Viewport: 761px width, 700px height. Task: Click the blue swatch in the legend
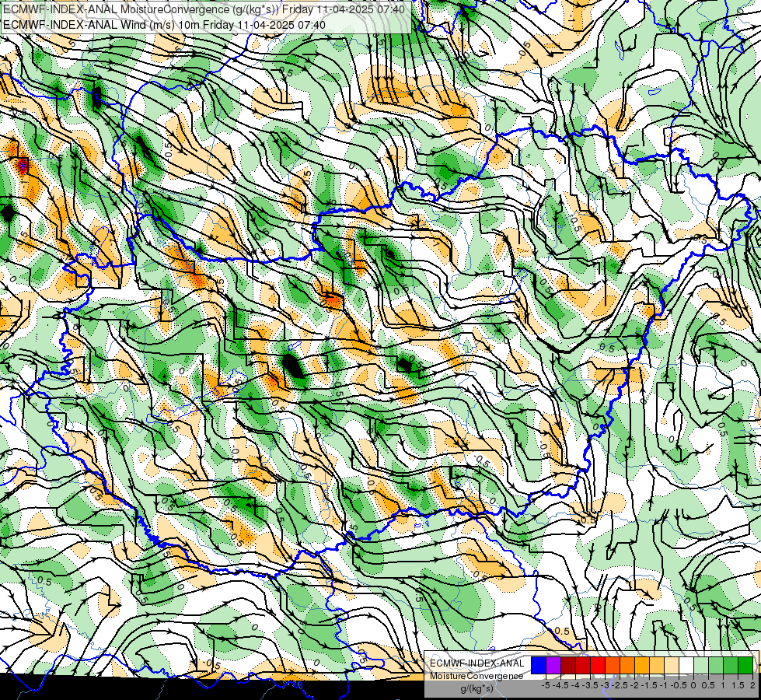pos(539,665)
